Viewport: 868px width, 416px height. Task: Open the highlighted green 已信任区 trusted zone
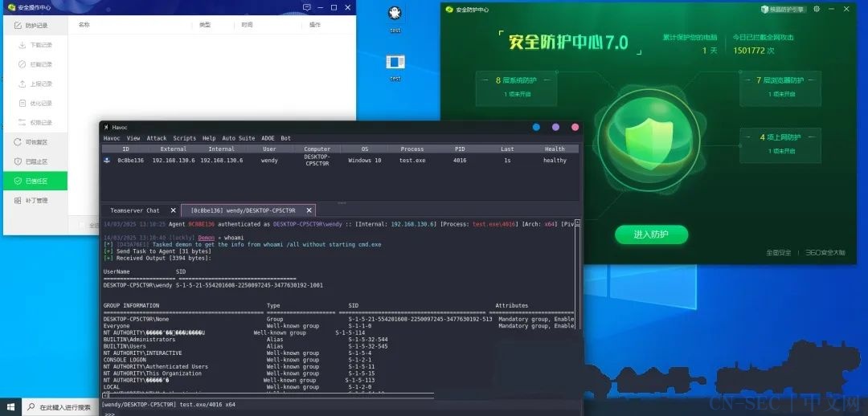click(35, 181)
